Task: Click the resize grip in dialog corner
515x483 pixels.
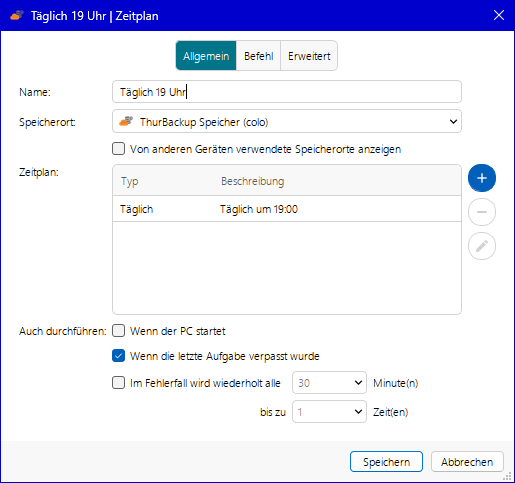Action: pyautogui.click(x=508, y=477)
